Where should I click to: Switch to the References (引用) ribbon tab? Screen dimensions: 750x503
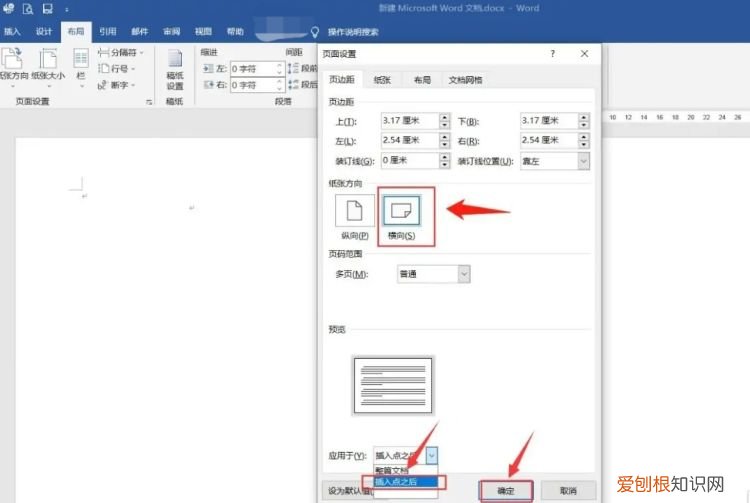[x=108, y=32]
